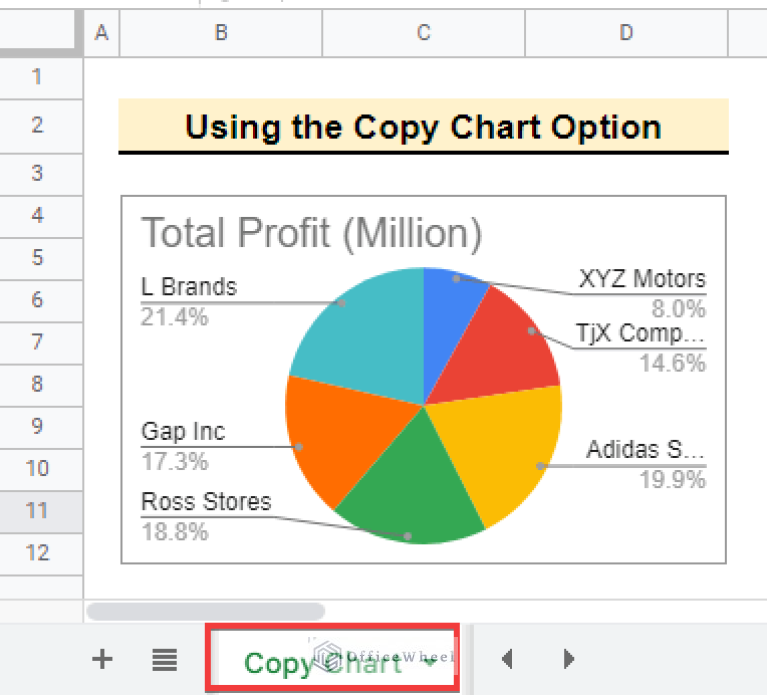Viewport: 767px width, 695px height.
Task: Click the Total Profit (Million) chart title
Action: tap(311, 234)
